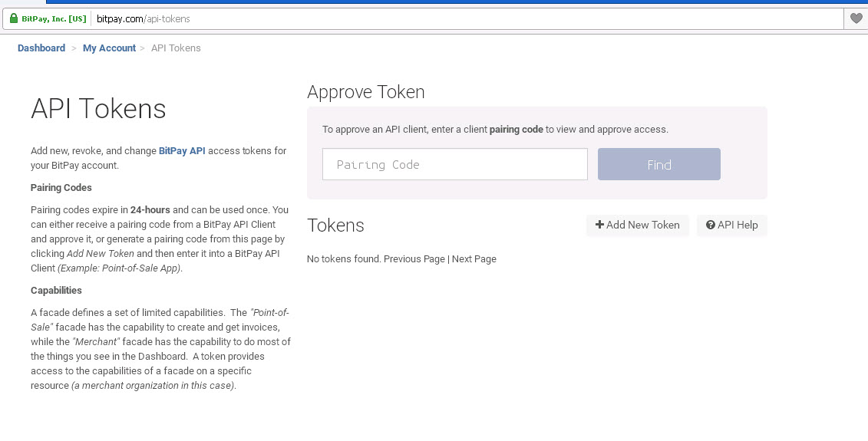The image size is (868, 441).
Task: Click into the Pairing Code field
Action: tap(454, 164)
